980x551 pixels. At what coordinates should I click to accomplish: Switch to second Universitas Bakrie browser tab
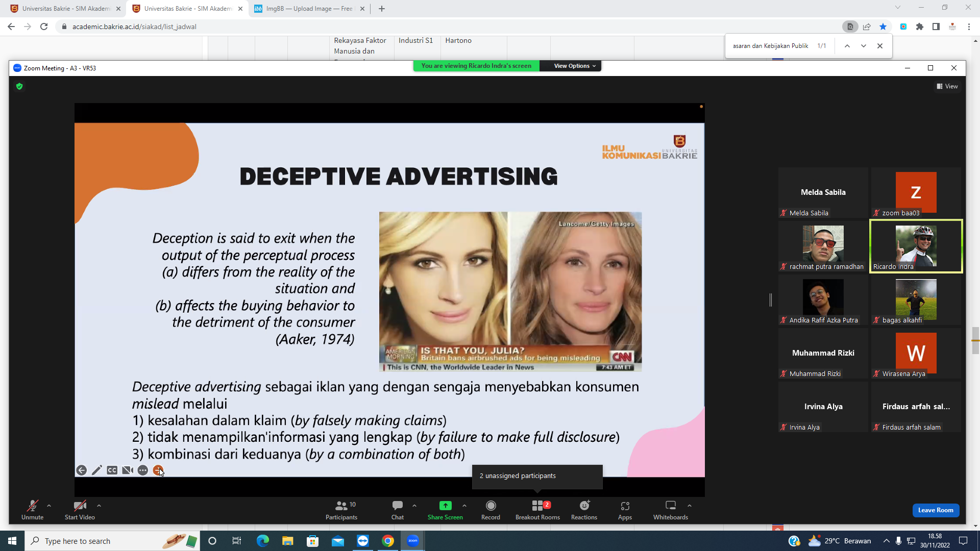[187, 9]
